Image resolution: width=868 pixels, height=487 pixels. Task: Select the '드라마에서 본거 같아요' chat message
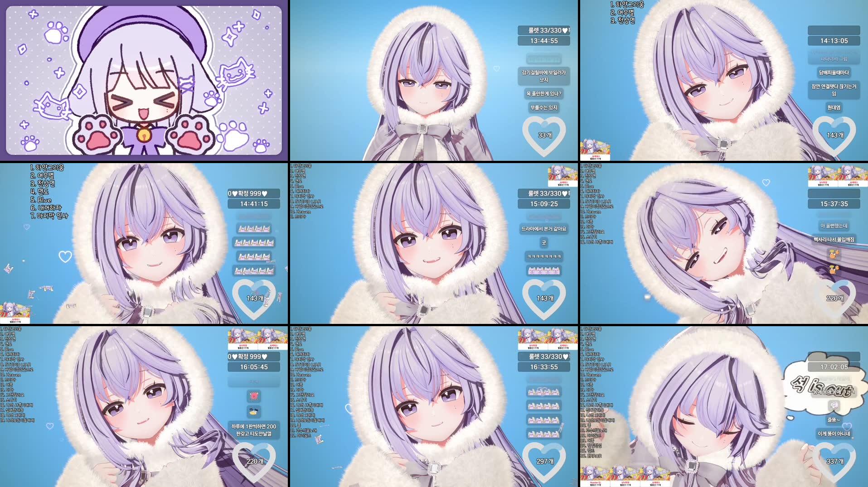click(544, 229)
